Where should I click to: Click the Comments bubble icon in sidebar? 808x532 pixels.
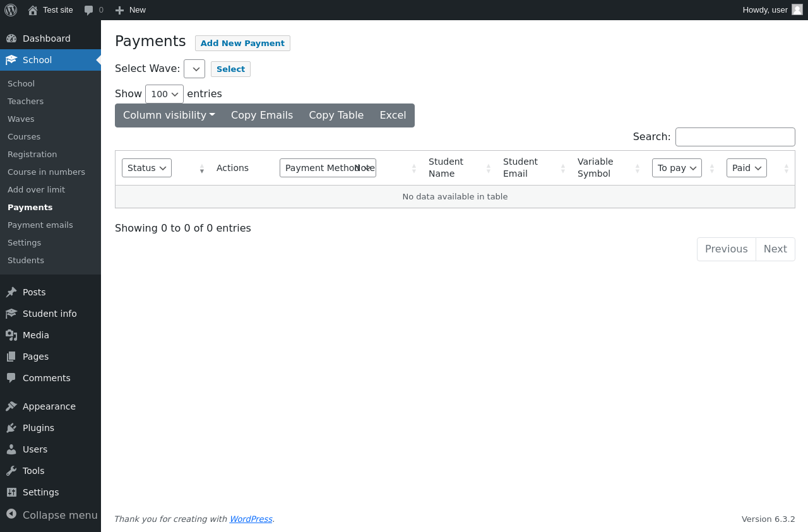(x=11, y=378)
